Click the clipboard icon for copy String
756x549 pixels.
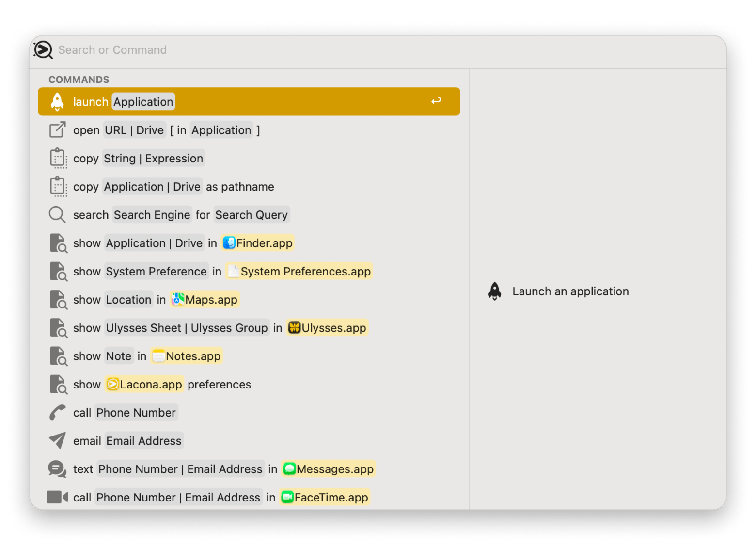pos(58,159)
